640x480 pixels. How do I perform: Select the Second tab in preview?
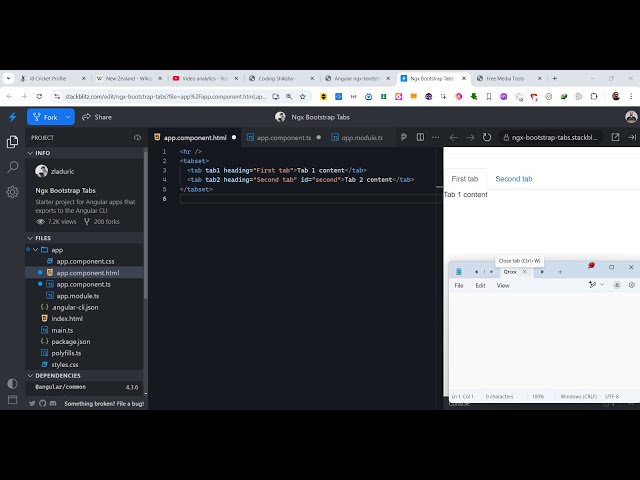(513, 179)
